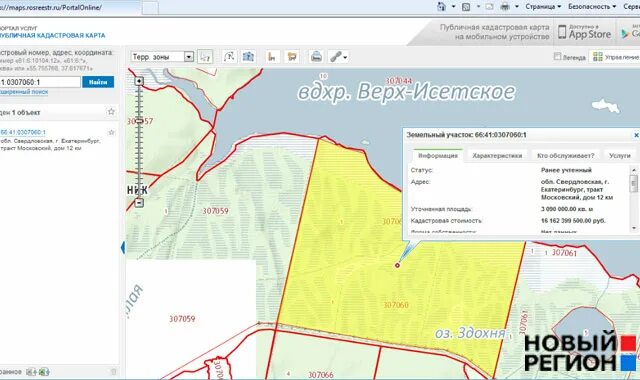Open the RSS feeds dropdown arrow
This screenshot has width=640, height=380.
(478, 7)
